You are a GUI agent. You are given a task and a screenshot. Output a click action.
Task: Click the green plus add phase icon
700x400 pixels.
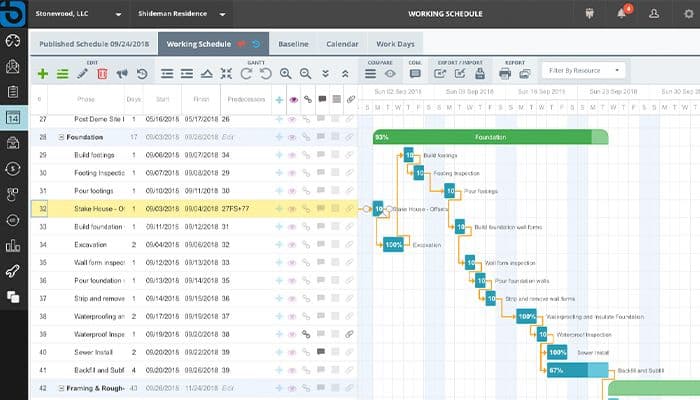pos(42,73)
